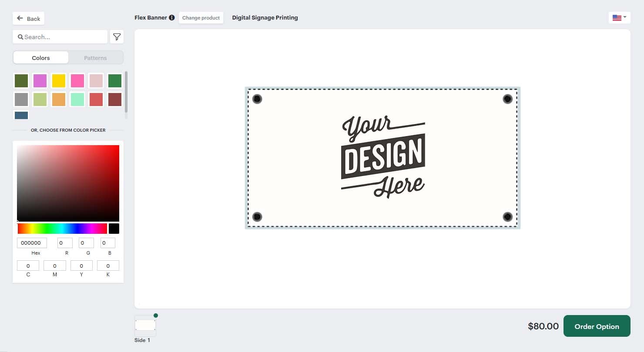Screen dimensions: 644x352
Task: Open the search filter options
Action: (117, 37)
